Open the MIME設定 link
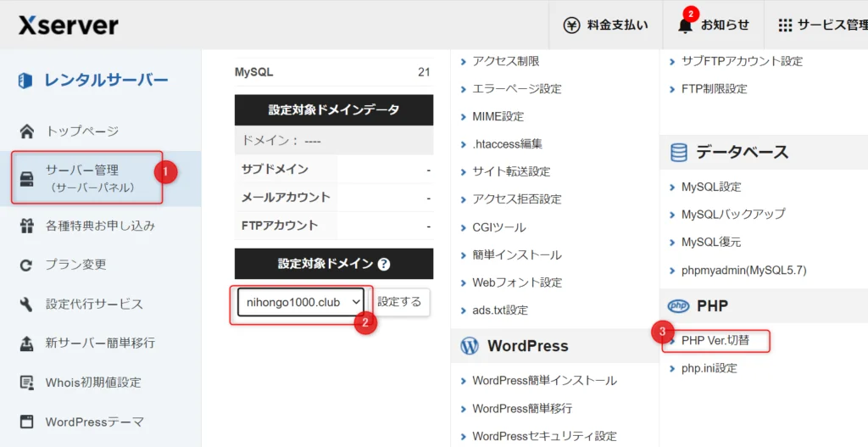The width and height of the screenshot is (868, 447). point(498,116)
